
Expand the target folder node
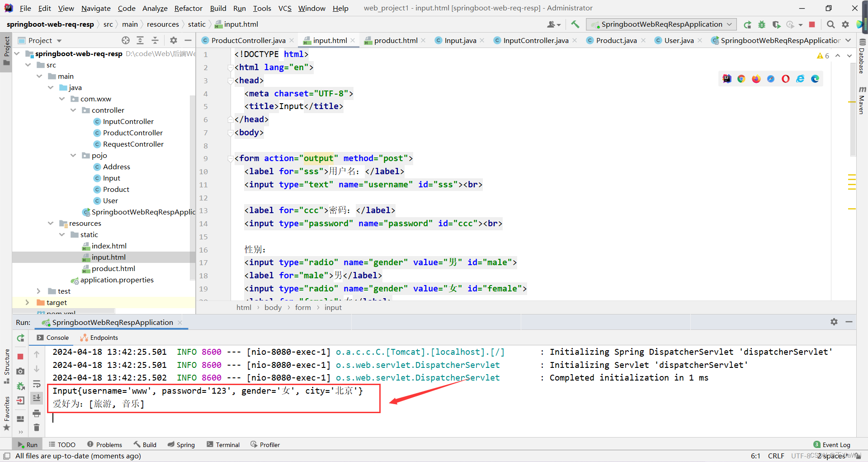(x=27, y=302)
